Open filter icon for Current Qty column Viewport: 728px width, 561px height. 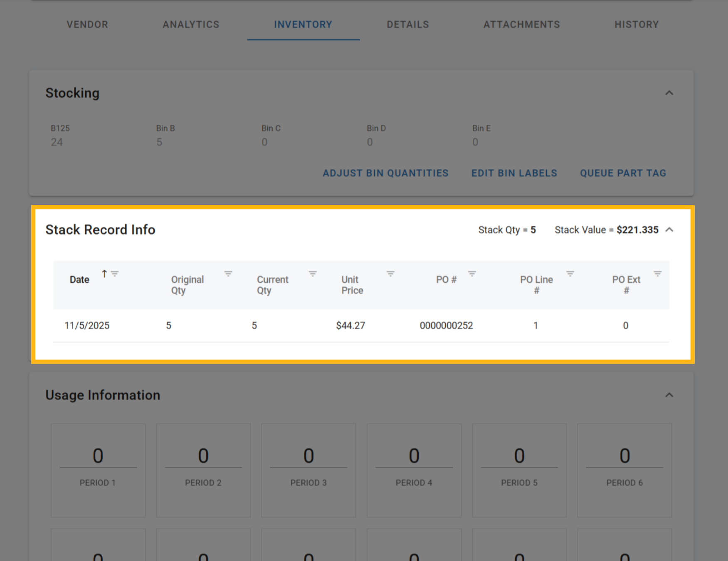click(313, 273)
